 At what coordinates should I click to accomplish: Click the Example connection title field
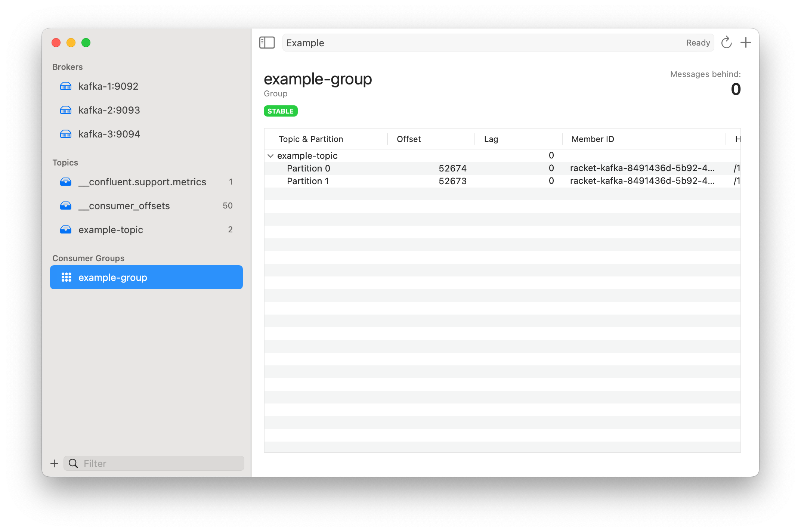[x=498, y=43]
